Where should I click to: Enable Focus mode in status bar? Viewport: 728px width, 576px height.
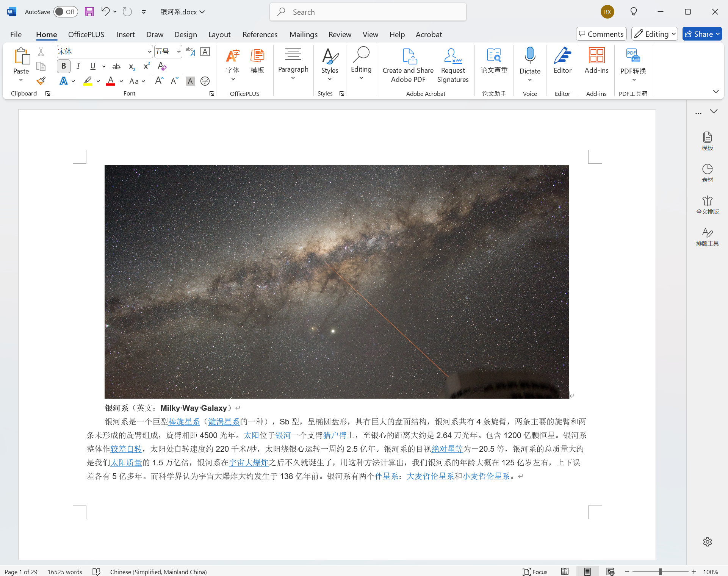(x=535, y=571)
